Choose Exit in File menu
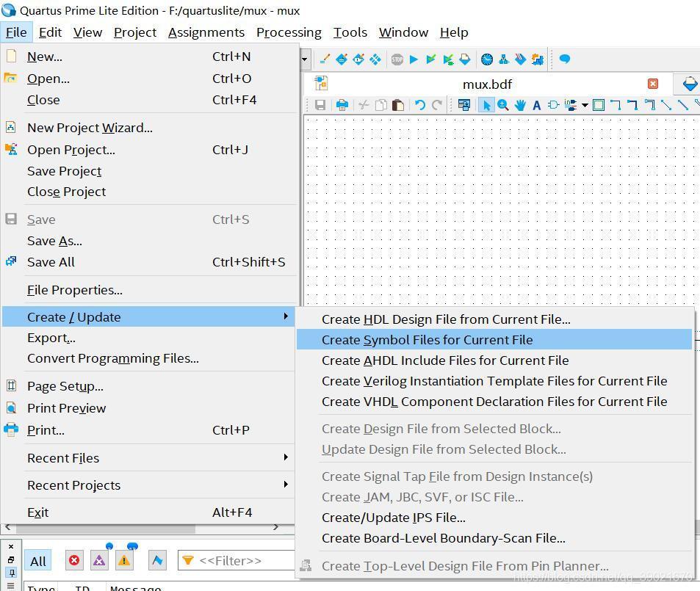The height and width of the screenshot is (591, 700). [x=149, y=512]
